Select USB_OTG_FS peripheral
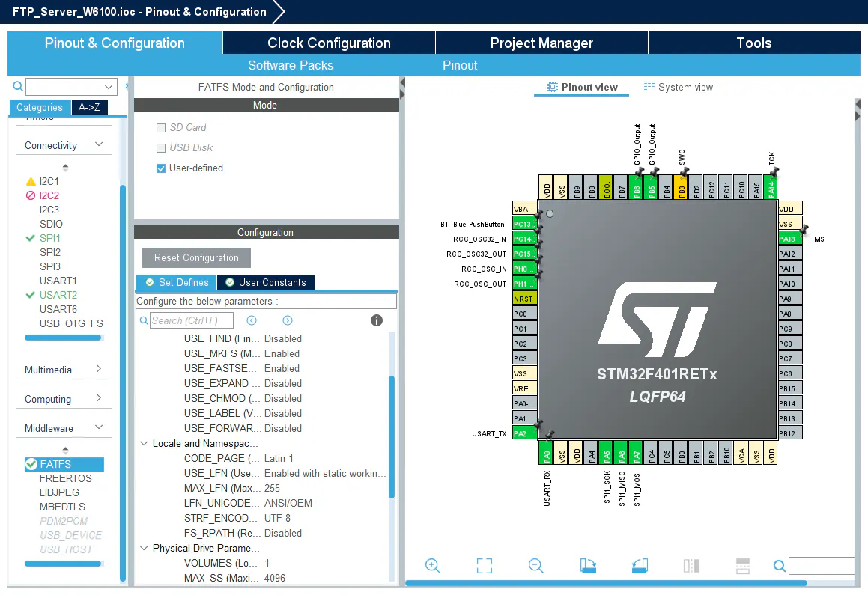The width and height of the screenshot is (868, 595). (71, 323)
